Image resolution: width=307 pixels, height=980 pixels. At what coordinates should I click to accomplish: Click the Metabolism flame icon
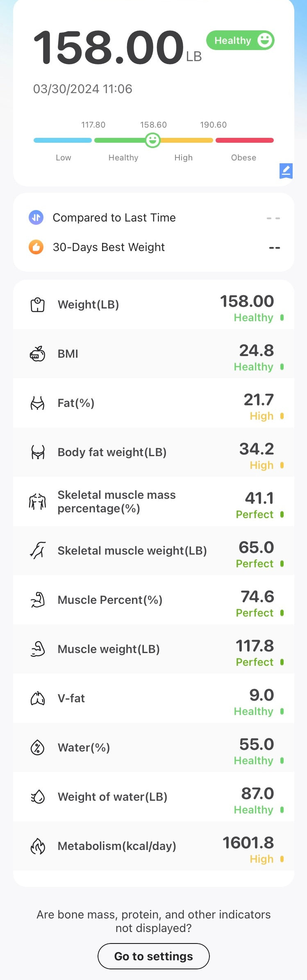38,846
